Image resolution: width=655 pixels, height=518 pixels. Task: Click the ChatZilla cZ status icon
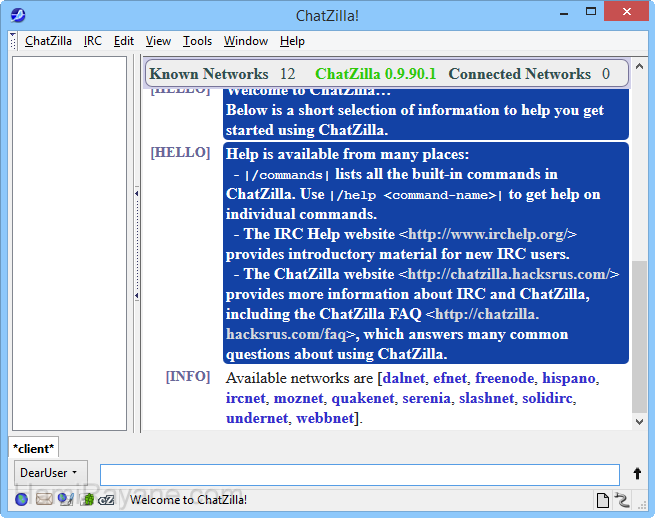tap(106, 500)
